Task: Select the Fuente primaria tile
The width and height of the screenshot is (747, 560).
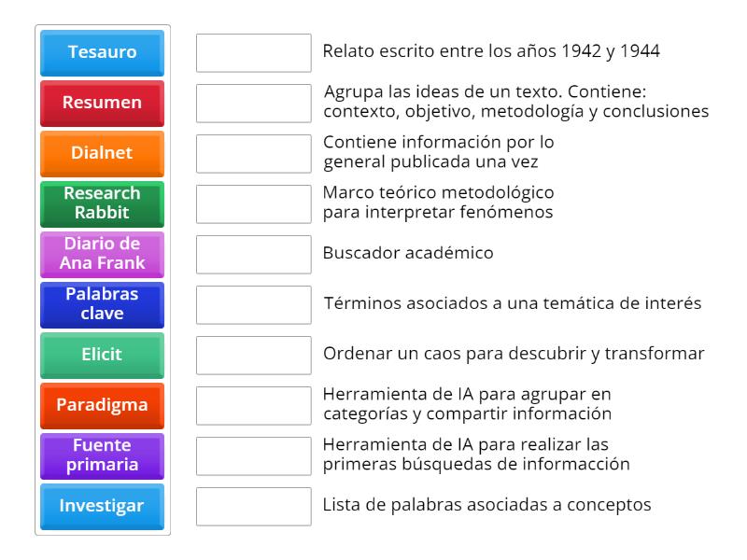Action: pyautogui.click(x=101, y=455)
